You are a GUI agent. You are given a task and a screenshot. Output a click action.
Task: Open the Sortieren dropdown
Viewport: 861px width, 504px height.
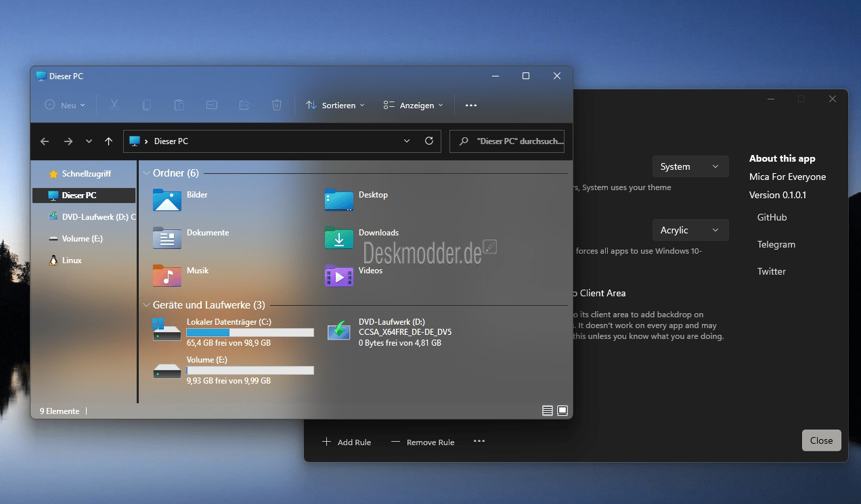click(335, 105)
